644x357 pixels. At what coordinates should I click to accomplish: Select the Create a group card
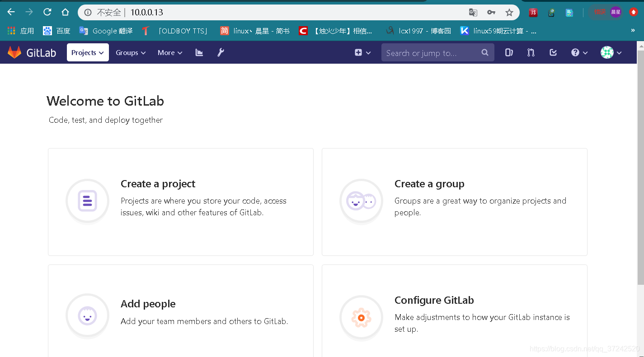pos(455,202)
